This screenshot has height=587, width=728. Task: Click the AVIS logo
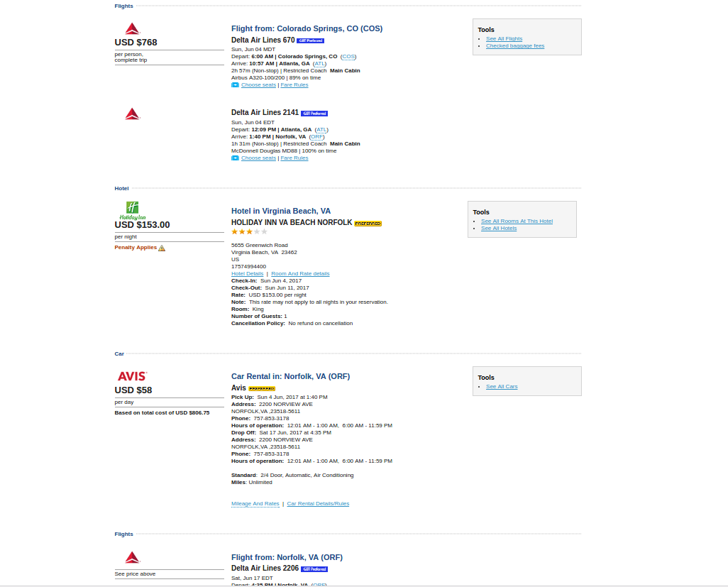pyautogui.click(x=132, y=376)
